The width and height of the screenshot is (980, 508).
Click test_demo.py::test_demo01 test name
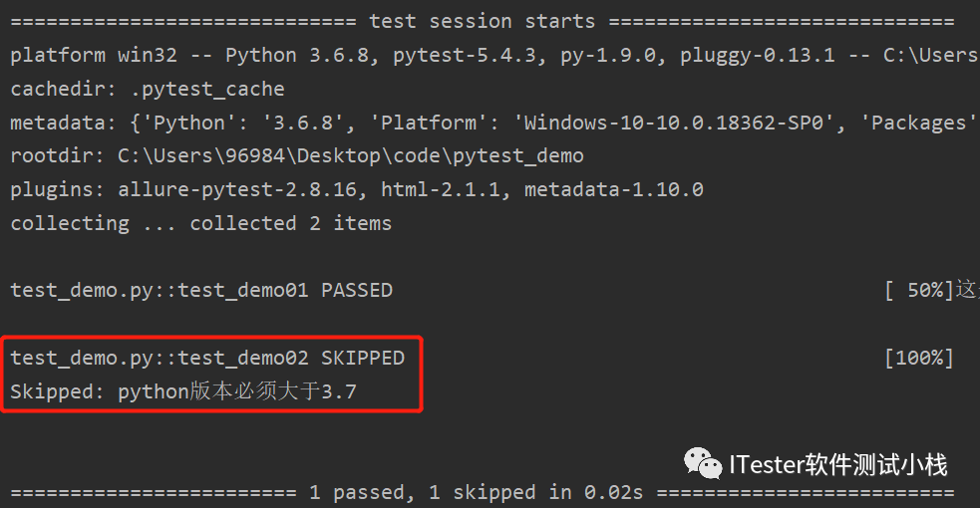[162, 291]
